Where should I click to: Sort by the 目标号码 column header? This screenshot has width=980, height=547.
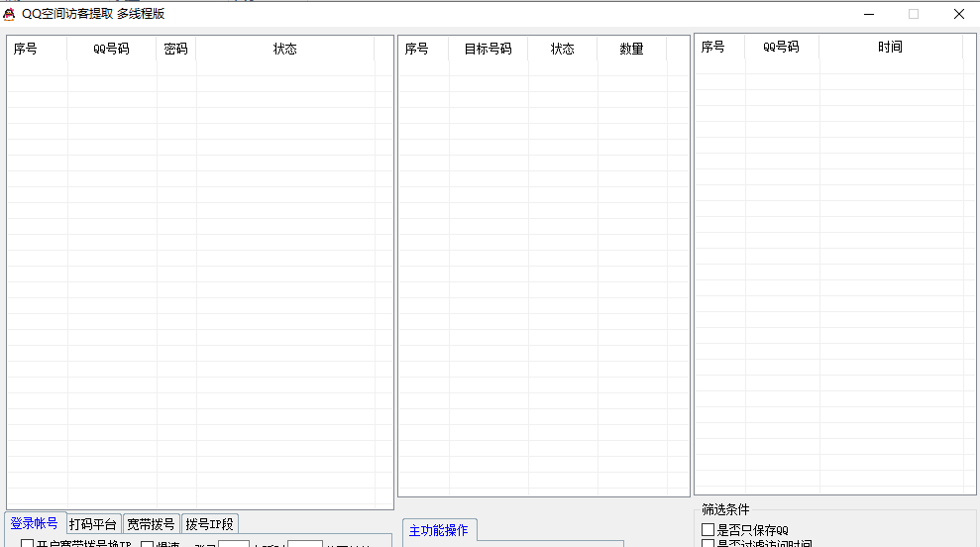point(488,49)
